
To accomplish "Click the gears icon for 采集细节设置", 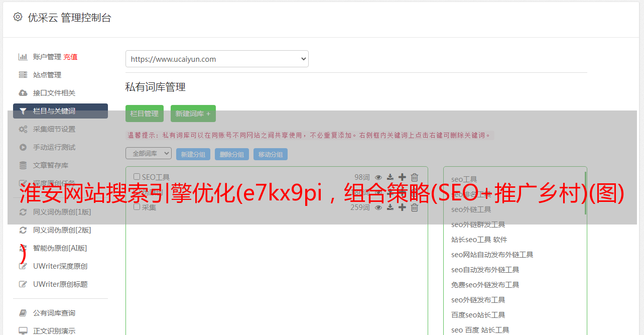I will 23,129.
